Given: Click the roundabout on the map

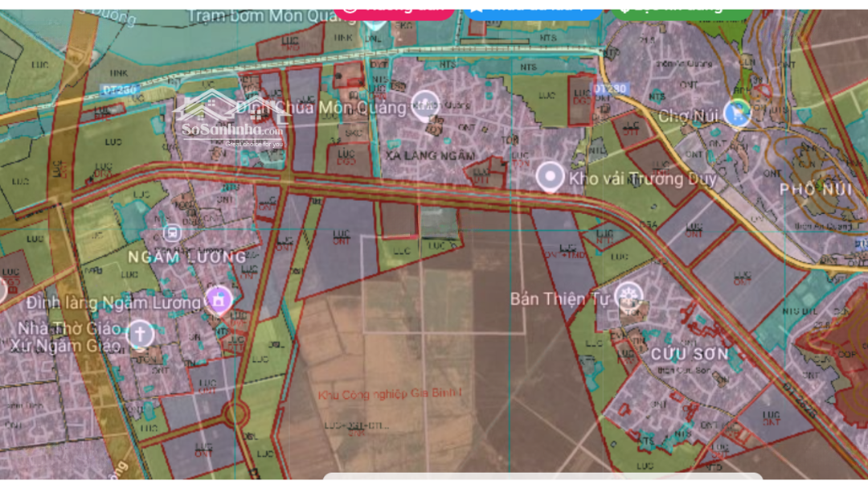Looking at the screenshot, I should pyautogui.click(x=235, y=414).
